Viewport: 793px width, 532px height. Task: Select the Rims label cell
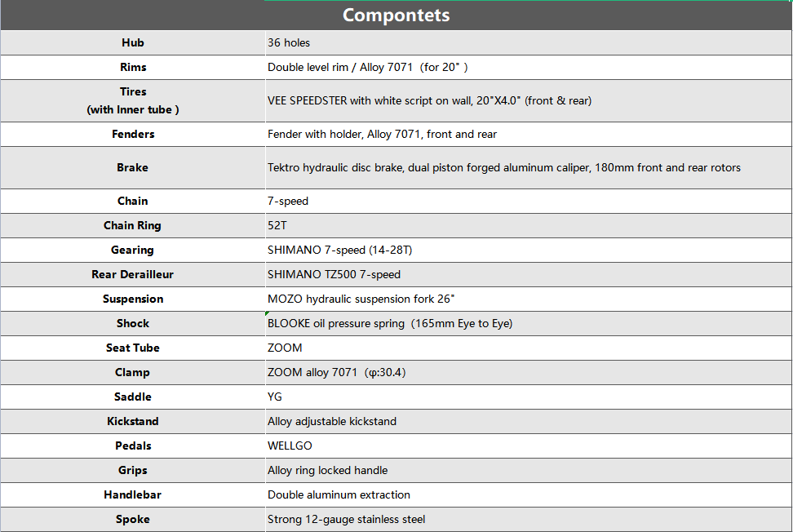pyautogui.click(x=132, y=67)
